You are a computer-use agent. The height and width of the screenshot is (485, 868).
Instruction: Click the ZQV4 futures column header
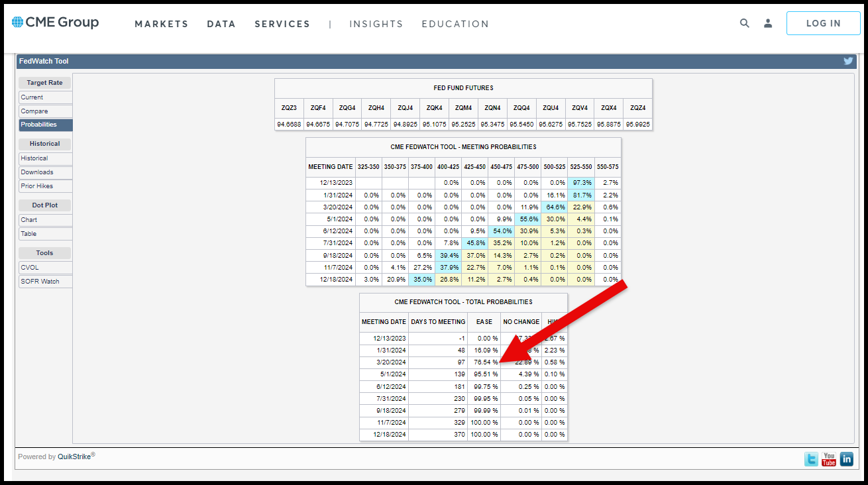coord(580,108)
